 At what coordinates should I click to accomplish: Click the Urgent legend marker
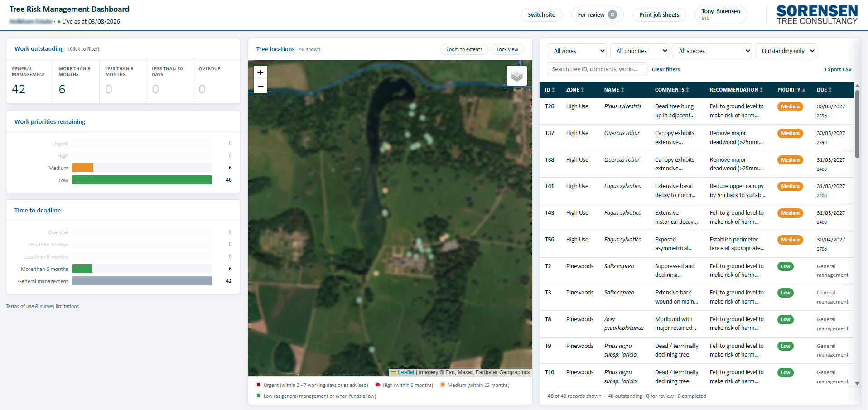[x=259, y=385]
